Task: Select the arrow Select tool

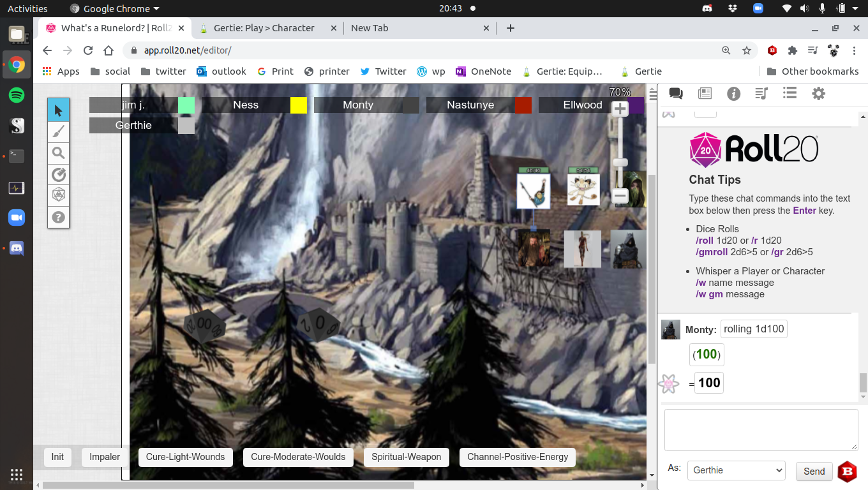Action: click(59, 110)
